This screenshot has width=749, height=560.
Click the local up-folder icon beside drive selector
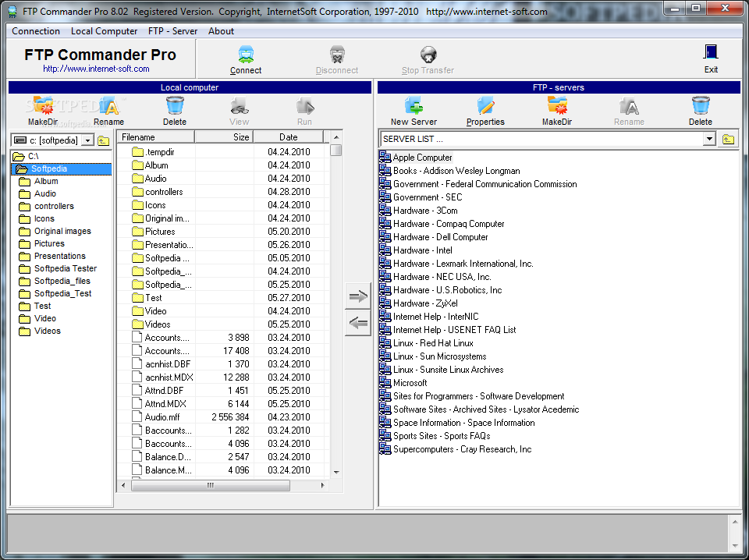(103, 140)
